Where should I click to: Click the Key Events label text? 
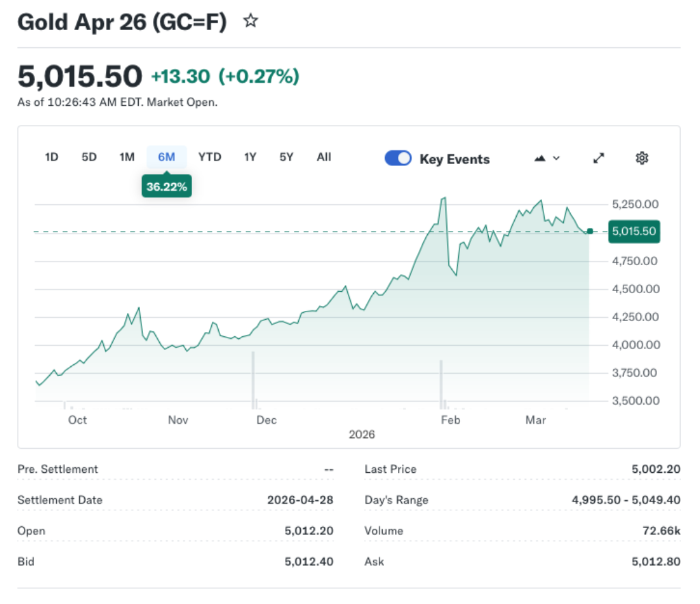pyautogui.click(x=455, y=159)
